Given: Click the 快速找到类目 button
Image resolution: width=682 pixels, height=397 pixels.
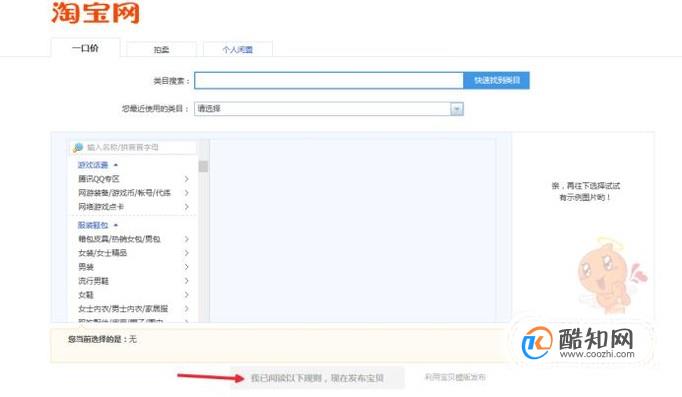Looking at the screenshot, I should (x=497, y=80).
